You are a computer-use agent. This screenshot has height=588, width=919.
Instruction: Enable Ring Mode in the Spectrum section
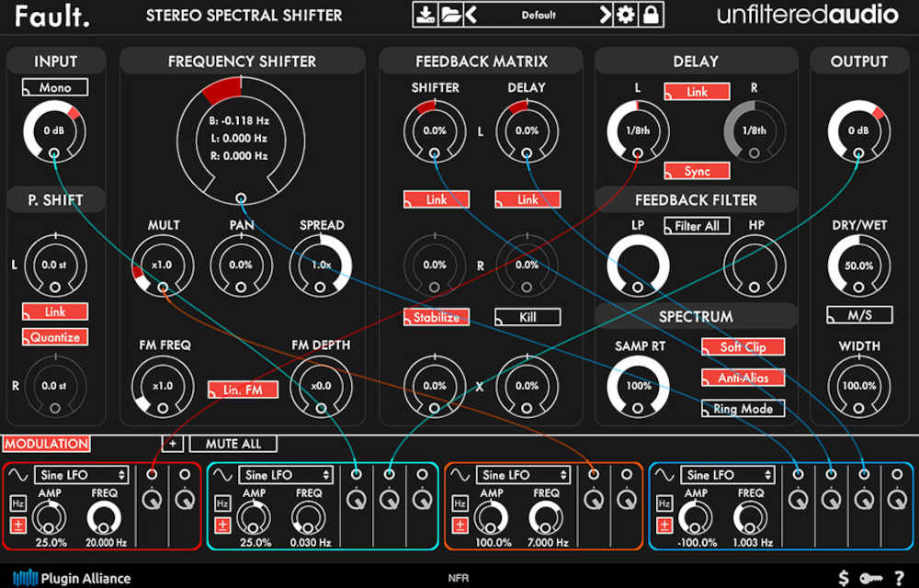point(743,409)
